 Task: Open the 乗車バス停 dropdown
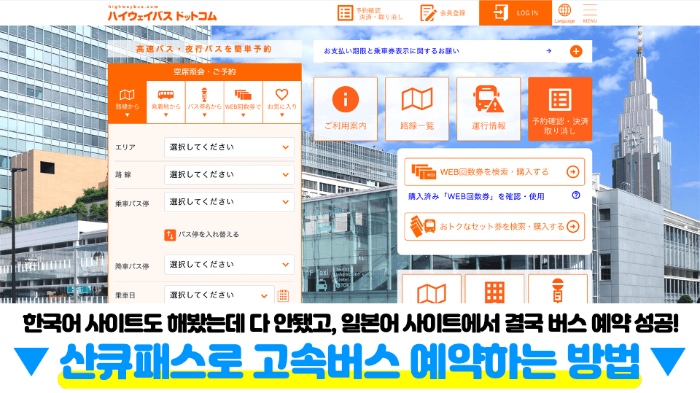[229, 202]
